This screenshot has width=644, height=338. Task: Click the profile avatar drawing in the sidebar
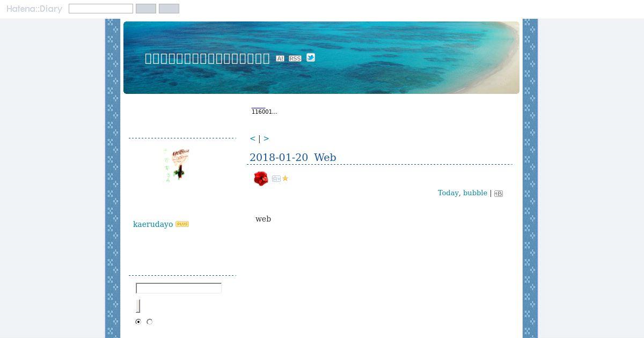[x=177, y=166]
